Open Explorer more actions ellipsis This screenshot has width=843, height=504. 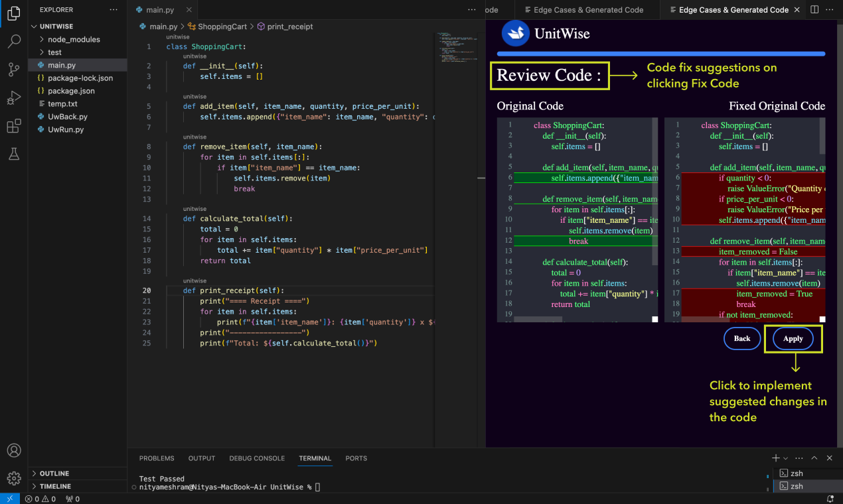(x=114, y=10)
